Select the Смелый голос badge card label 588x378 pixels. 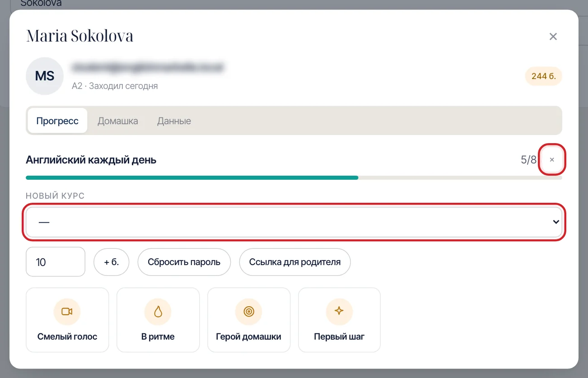pyautogui.click(x=67, y=337)
